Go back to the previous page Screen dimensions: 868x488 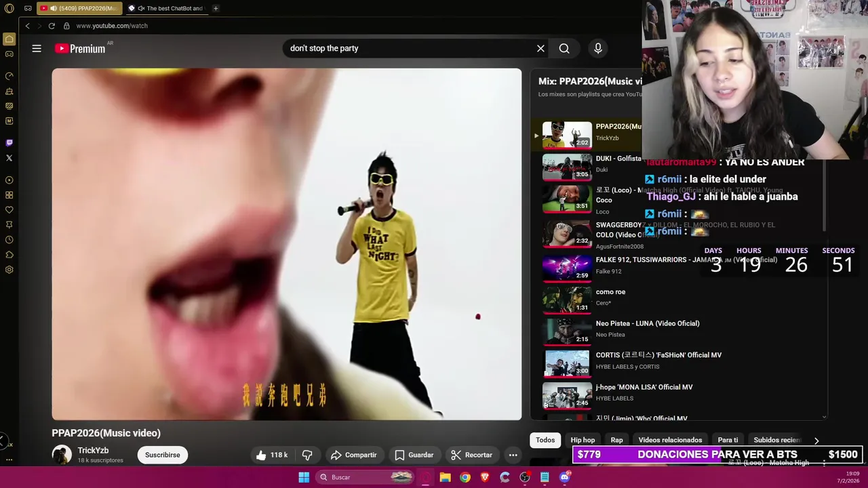coord(27,26)
